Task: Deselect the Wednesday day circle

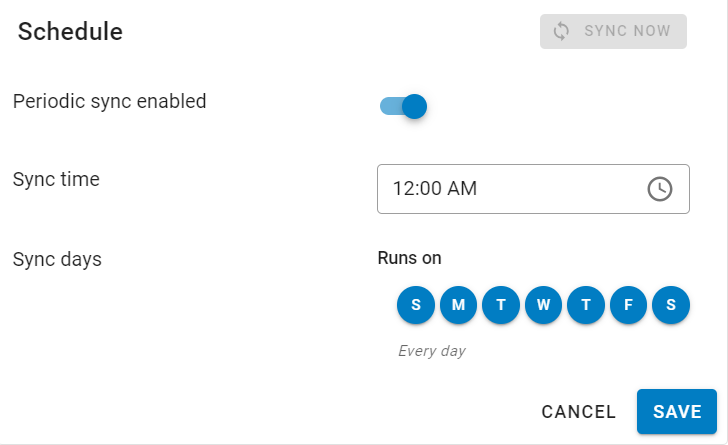Action: [x=543, y=305]
